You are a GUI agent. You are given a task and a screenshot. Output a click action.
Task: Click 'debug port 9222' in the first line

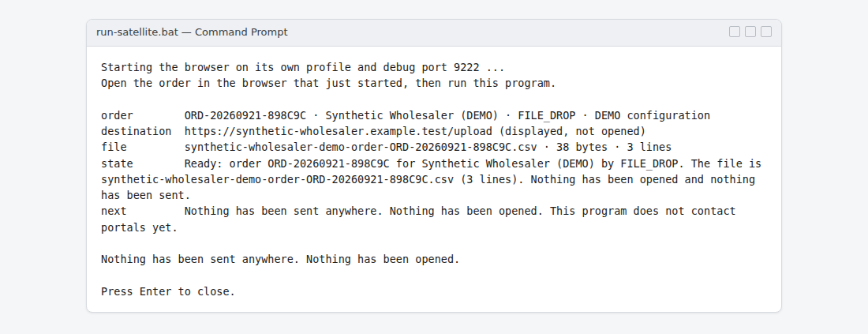431,68
